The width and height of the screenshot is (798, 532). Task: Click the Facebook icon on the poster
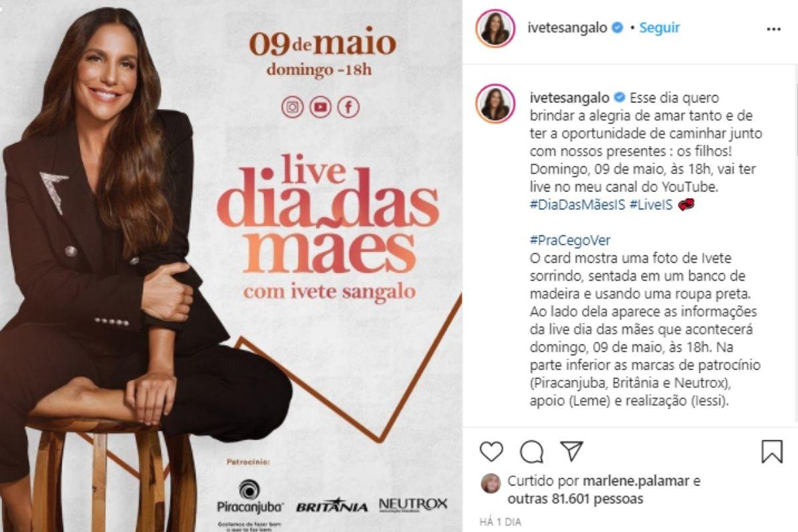pos(348,106)
